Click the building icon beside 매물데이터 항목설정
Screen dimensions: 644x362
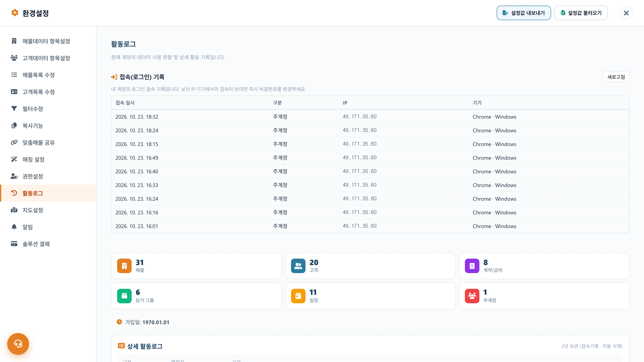pos(14,41)
